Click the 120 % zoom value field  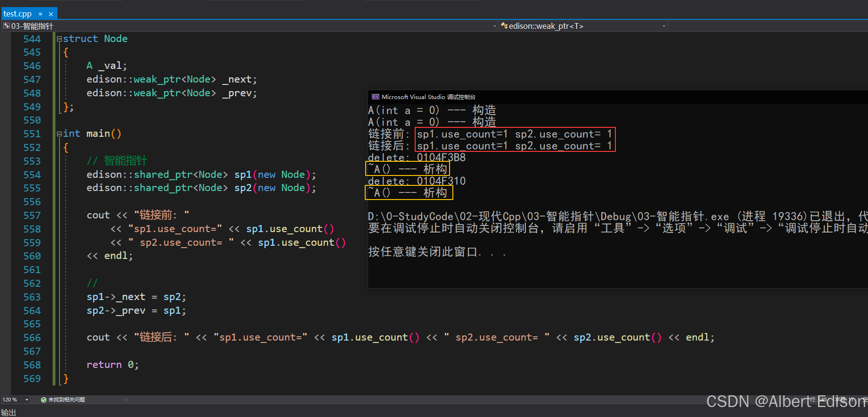[10, 400]
